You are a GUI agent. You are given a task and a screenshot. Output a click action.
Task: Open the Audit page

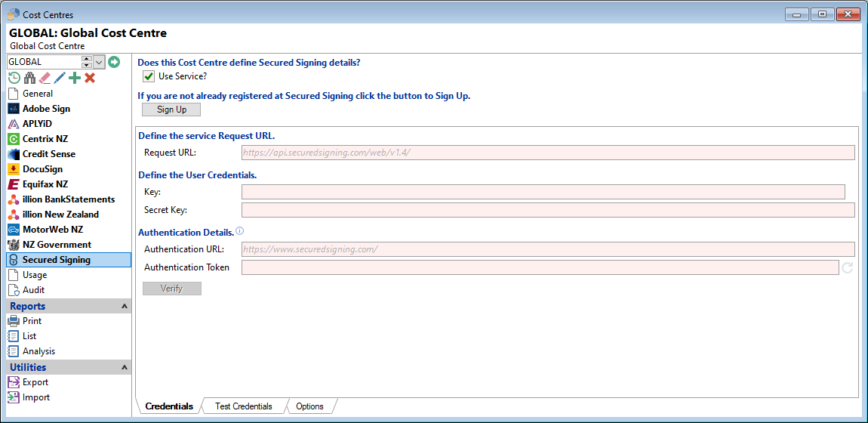[x=69, y=289]
